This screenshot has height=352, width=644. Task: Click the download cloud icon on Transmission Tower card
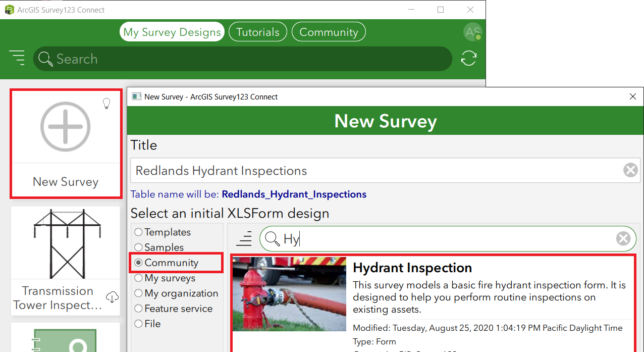113,297
